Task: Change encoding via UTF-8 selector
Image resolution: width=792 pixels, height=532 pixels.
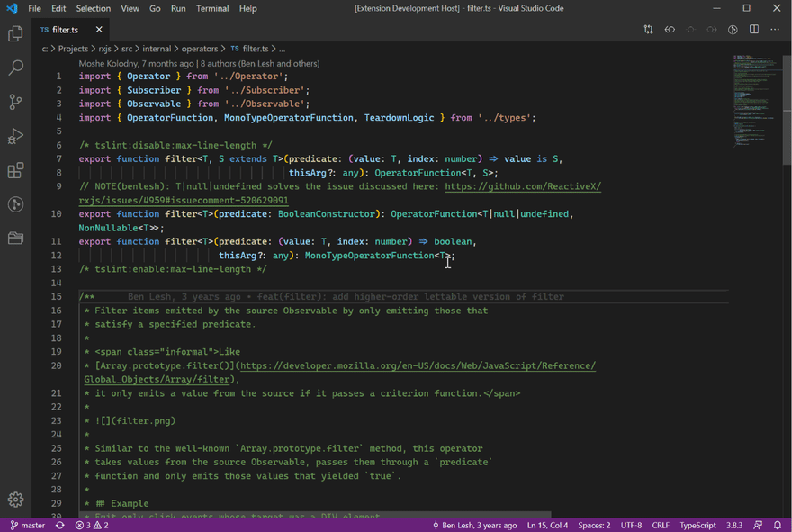Action: tap(631, 526)
